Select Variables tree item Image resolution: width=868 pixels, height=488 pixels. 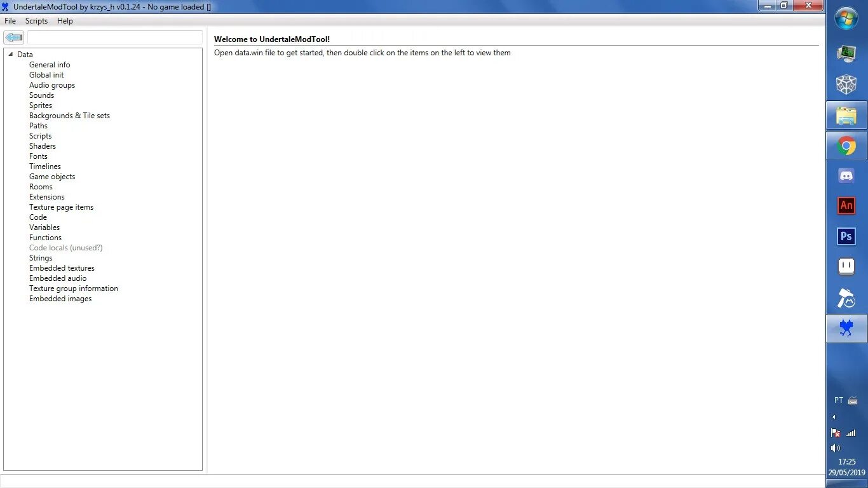click(44, 227)
